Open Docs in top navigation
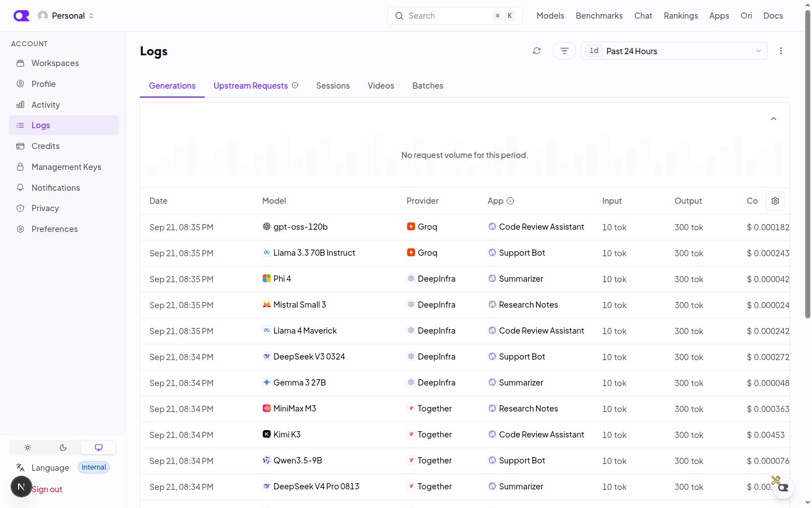The width and height of the screenshot is (812, 508). tap(773, 16)
